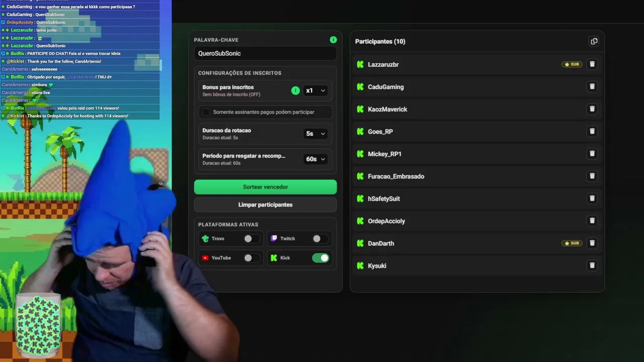644x362 pixels.
Task: Click the Kick logo beside hSafetySuit
Action: [x=360, y=199]
